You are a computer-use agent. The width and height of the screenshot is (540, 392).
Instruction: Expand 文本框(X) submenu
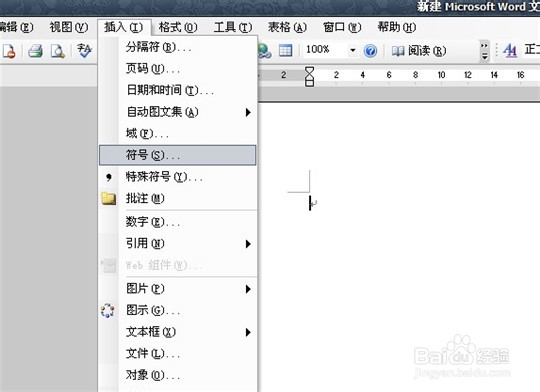pos(178,332)
